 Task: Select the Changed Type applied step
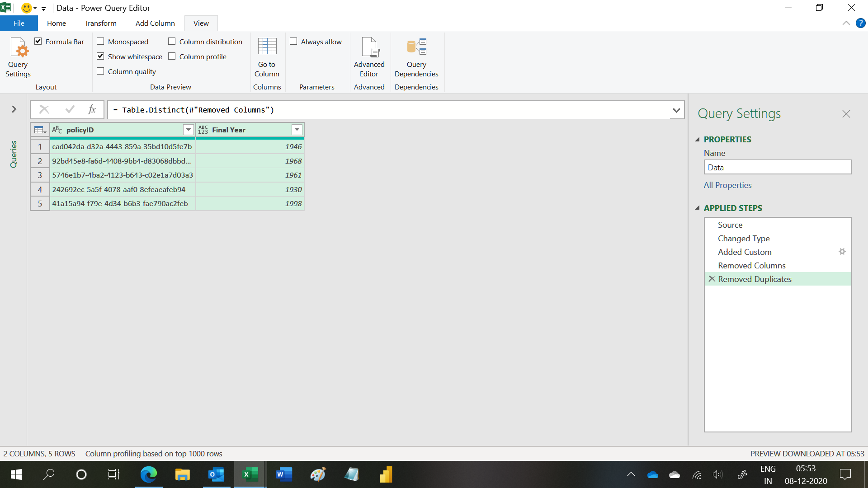tap(778, 238)
